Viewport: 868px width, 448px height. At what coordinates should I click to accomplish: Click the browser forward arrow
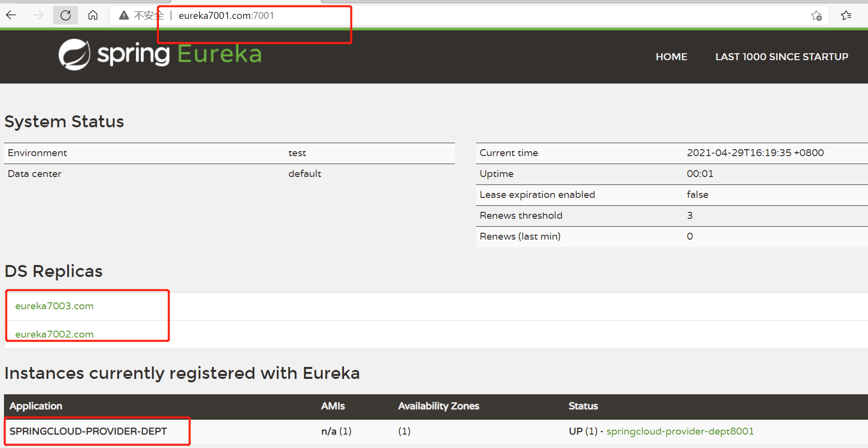[x=38, y=15]
